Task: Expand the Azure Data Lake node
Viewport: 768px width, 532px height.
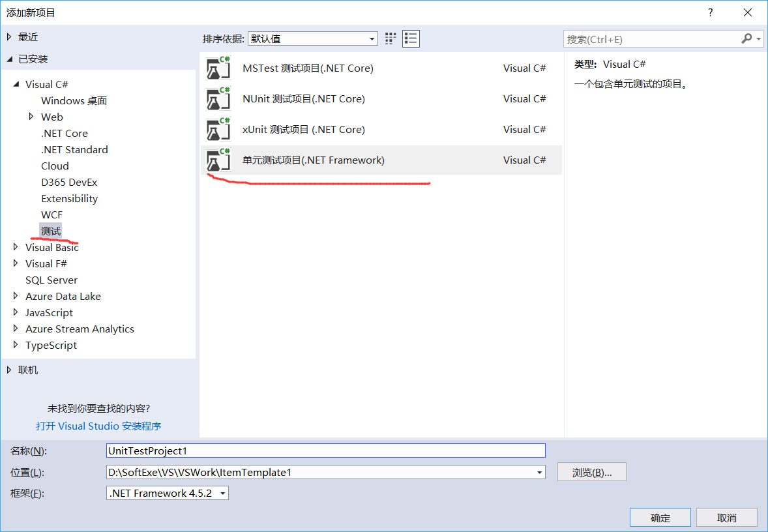Action: [x=16, y=296]
